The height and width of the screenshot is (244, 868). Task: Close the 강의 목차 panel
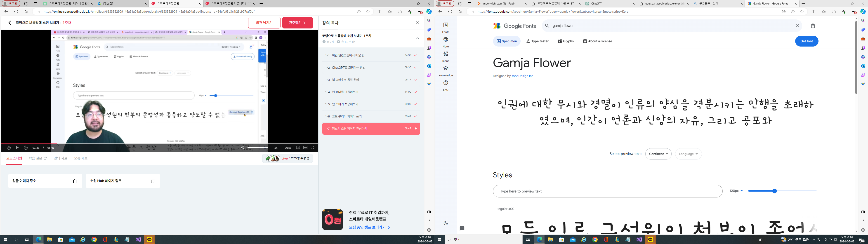click(417, 23)
